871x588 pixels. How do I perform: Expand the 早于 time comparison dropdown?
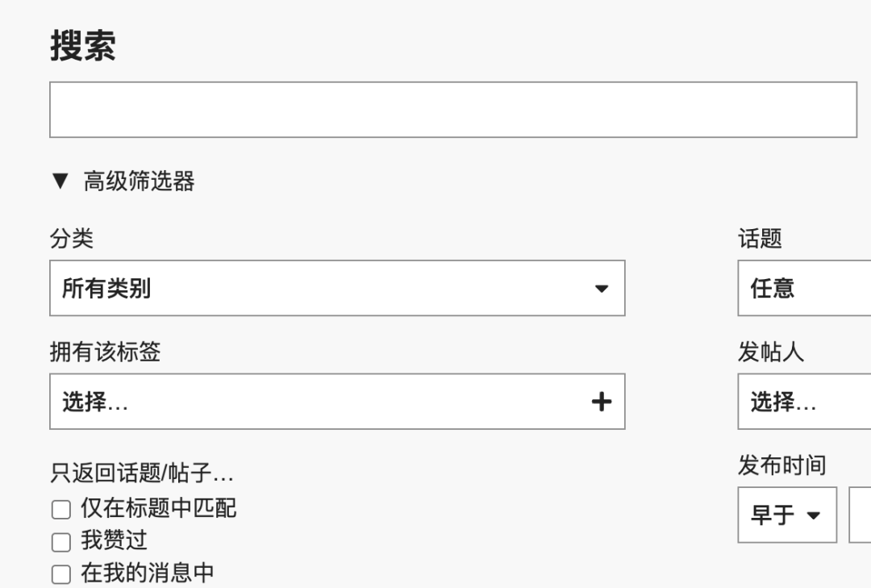click(786, 515)
